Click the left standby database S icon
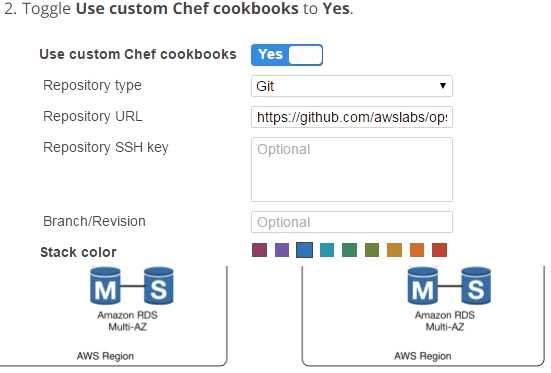Image resolution: width=551 pixels, height=373 pixels. 159,286
